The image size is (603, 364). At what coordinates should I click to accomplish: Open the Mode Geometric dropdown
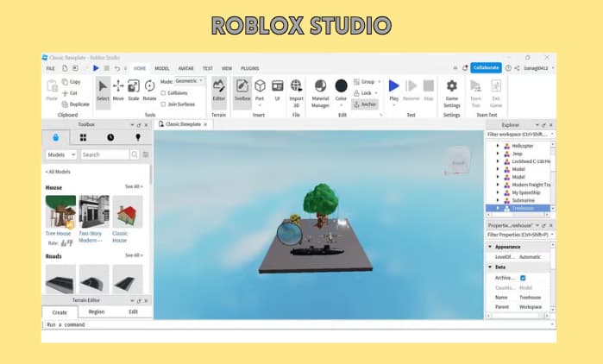point(189,81)
